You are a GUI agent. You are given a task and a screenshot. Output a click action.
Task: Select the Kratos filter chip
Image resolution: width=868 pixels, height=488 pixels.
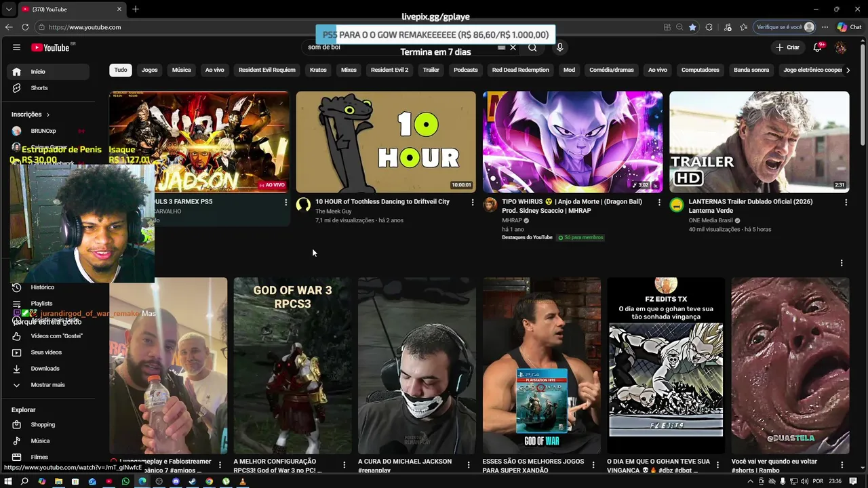coord(318,70)
